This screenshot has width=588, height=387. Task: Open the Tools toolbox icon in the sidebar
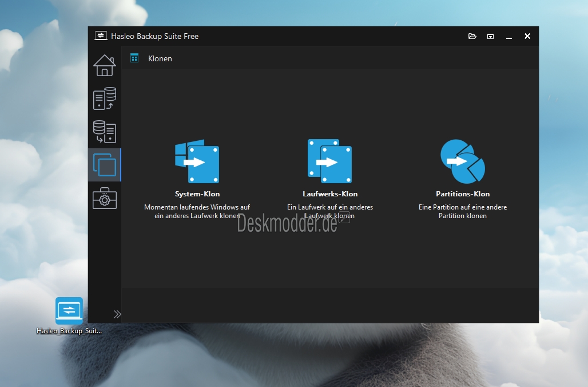(x=105, y=198)
